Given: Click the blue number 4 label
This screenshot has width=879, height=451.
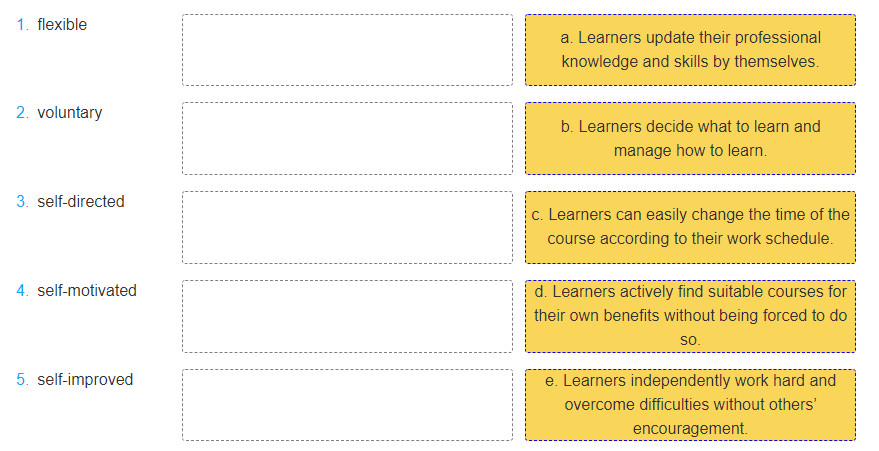Looking at the screenshot, I should pos(22,291).
